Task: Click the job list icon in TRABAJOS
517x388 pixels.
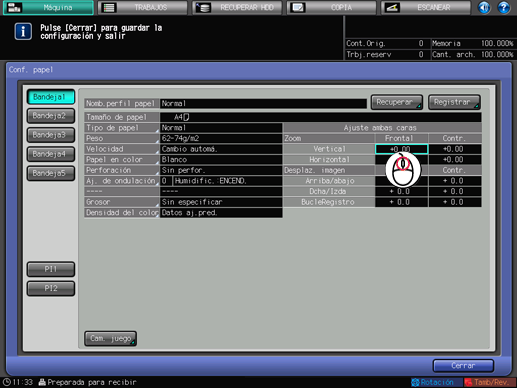Action: point(109,7)
